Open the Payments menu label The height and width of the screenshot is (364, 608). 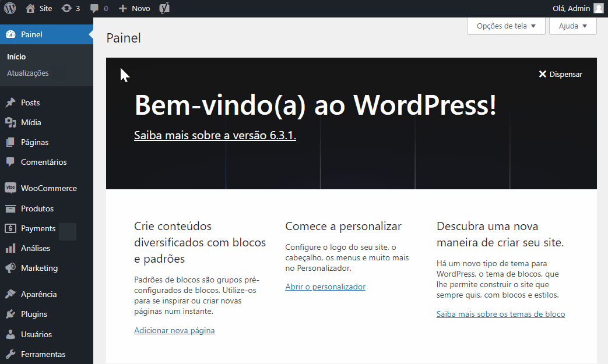pos(38,228)
